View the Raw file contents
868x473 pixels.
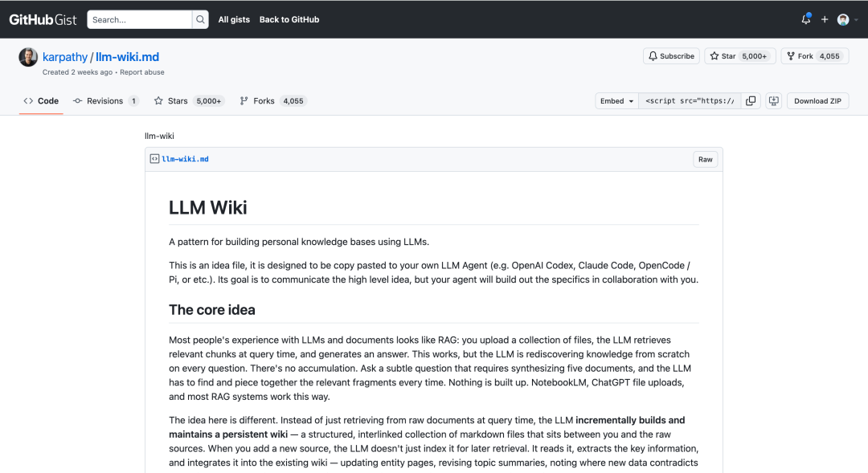tap(705, 159)
